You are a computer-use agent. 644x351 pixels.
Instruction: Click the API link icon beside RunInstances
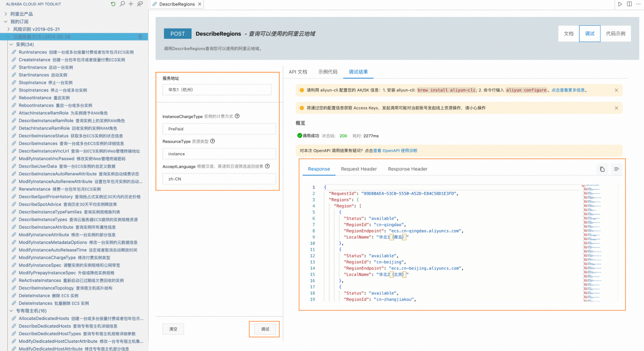click(x=14, y=52)
